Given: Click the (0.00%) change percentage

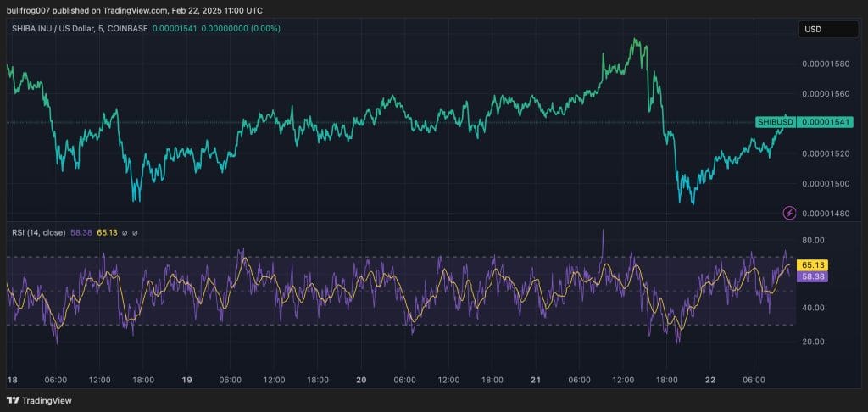Looking at the screenshot, I should (x=267, y=28).
